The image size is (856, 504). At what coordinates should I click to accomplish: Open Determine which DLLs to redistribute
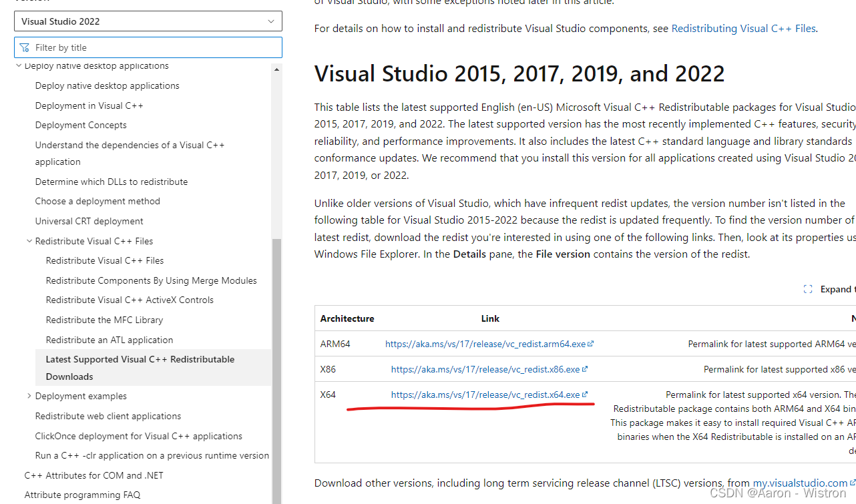pos(112,182)
